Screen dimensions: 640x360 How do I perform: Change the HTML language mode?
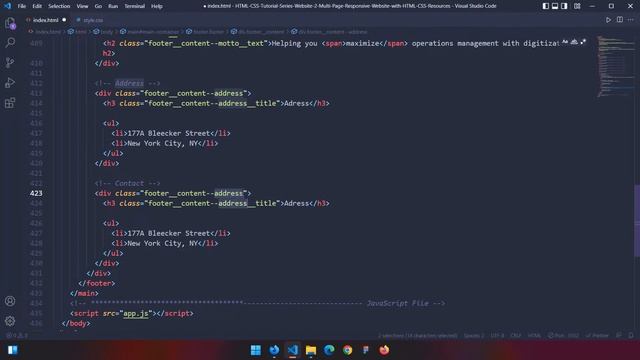[x=534, y=336]
